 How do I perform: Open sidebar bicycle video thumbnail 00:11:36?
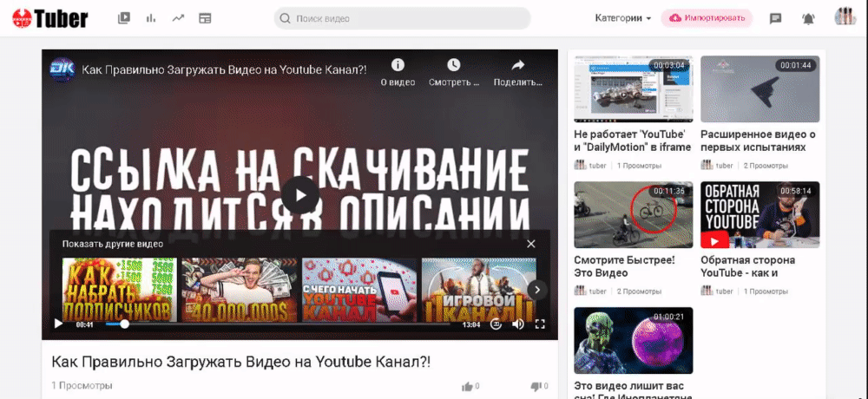[634, 215]
